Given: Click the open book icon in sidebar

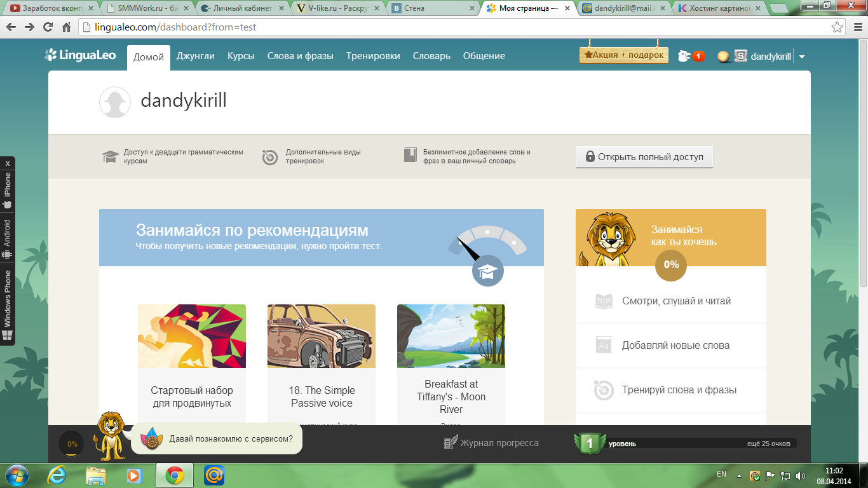Looking at the screenshot, I should pyautogui.click(x=604, y=301).
